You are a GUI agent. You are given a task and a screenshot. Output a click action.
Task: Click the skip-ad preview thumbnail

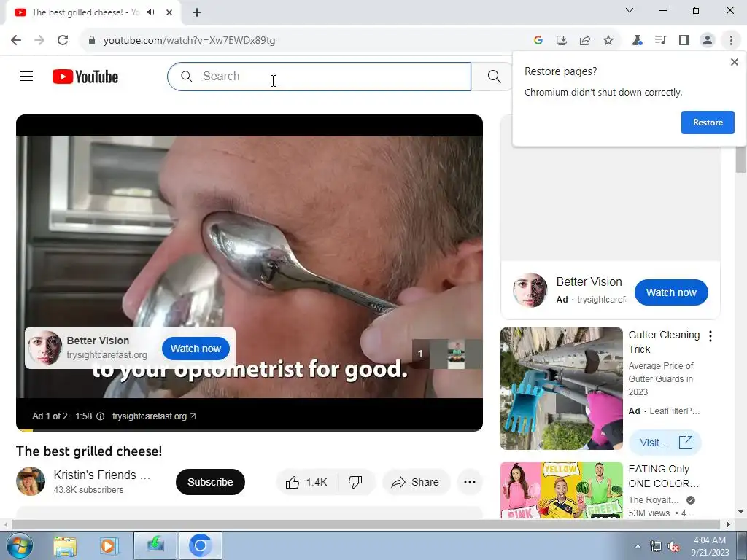[x=447, y=354]
